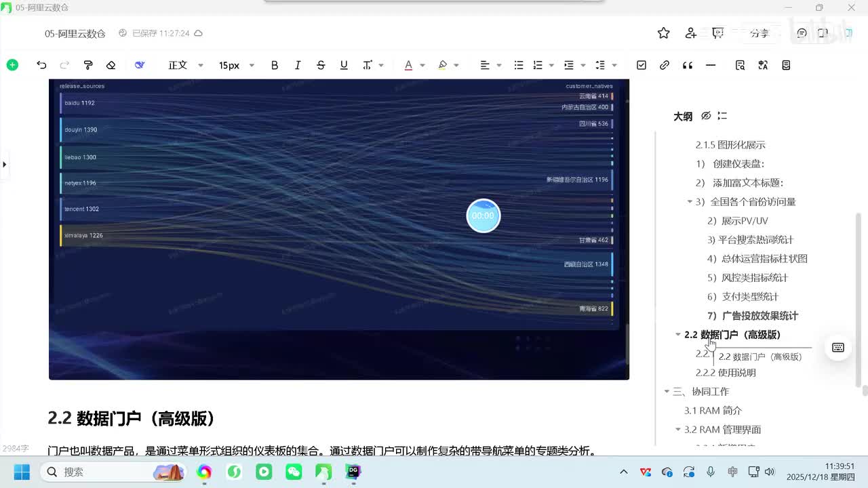Collapse the 2.2 数据门户 outline node

(678, 334)
